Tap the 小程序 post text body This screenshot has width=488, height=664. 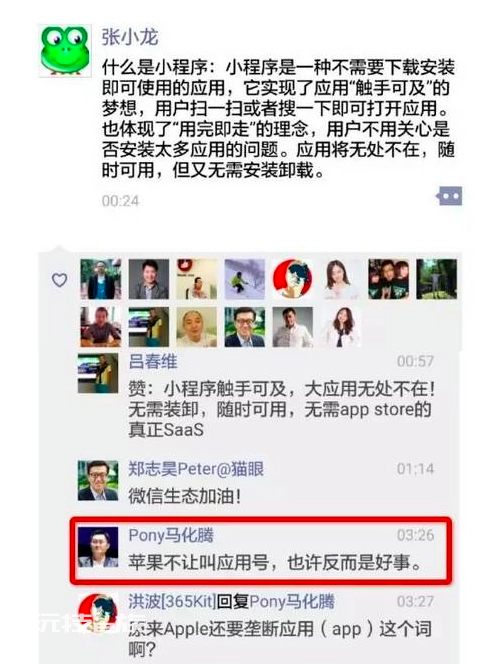pos(278,119)
